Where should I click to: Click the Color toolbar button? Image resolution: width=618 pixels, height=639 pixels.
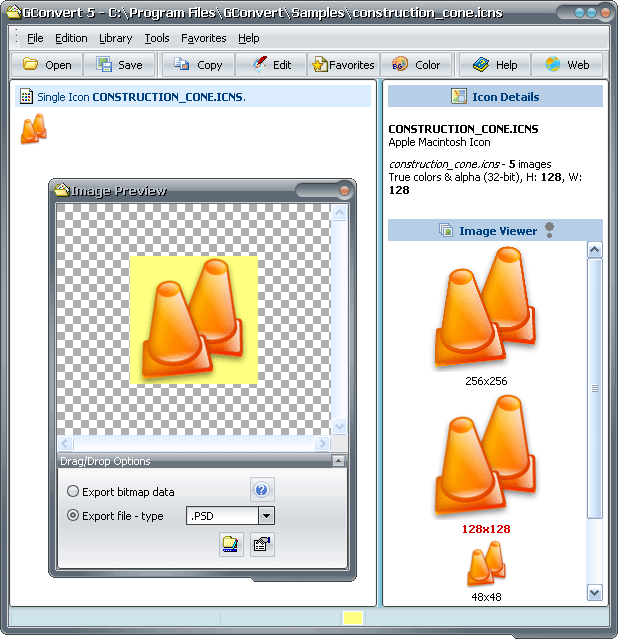[416, 64]
